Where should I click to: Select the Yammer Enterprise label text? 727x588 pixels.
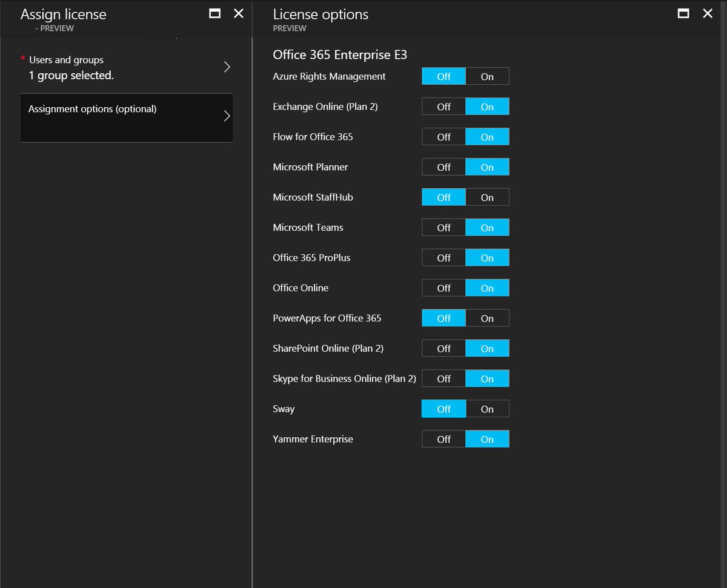tap(313, 440)
